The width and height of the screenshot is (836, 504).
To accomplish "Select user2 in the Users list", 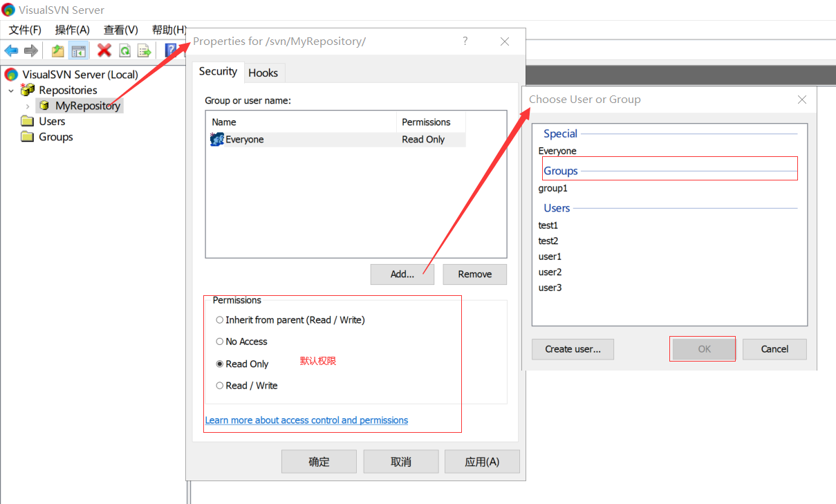I will [x=550, y=272].
